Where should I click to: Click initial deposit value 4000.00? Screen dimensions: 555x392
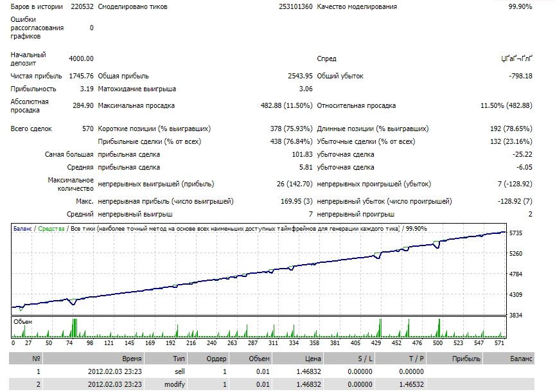pos(81,58)
